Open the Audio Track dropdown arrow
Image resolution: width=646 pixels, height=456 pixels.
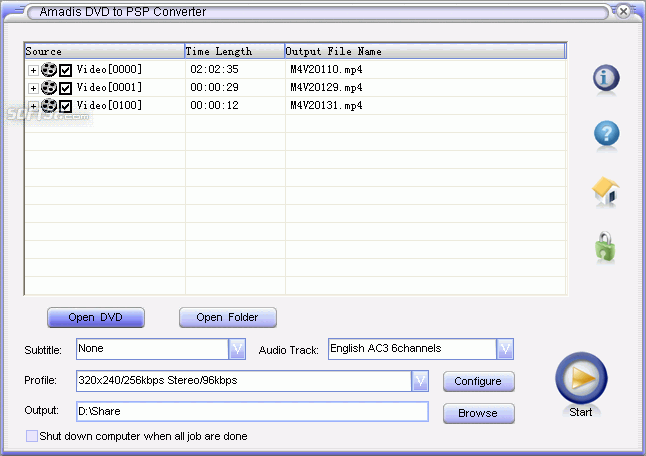[505, 349]
